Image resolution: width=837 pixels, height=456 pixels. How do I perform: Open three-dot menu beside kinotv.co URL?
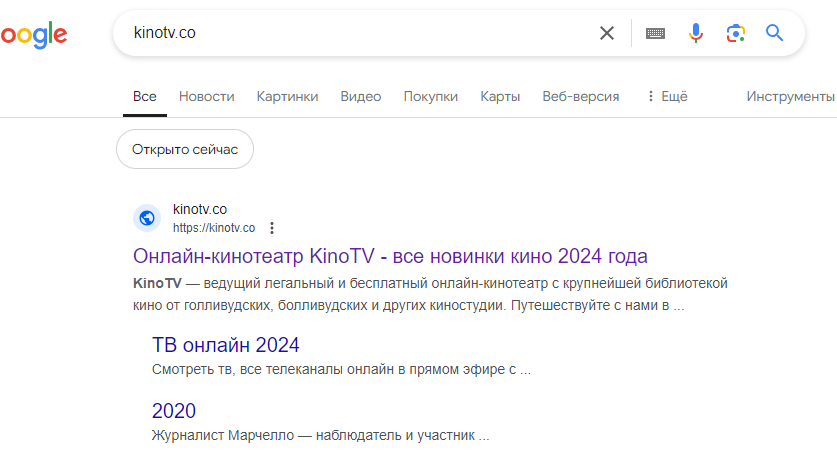coord(272,228)
